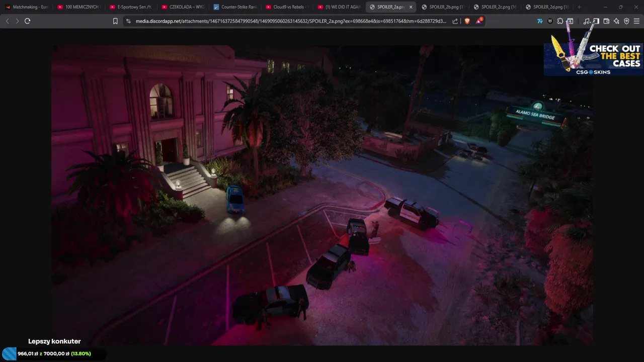
Task: Switch to the Counter-Strike Rank tab
Action: (x=234, y=7)
